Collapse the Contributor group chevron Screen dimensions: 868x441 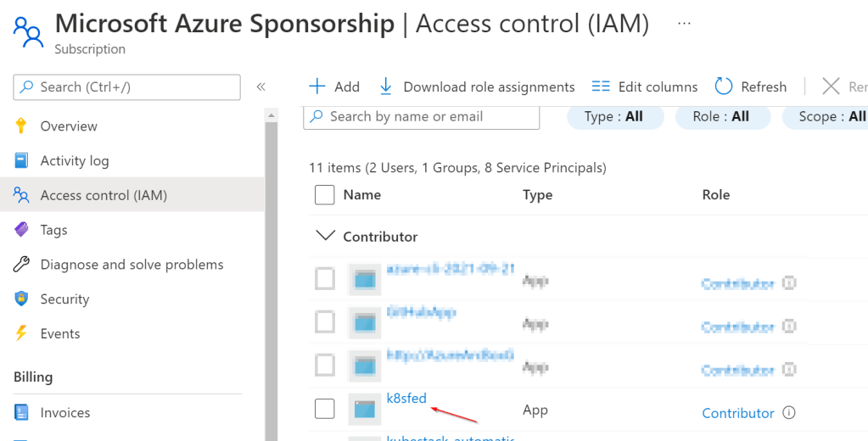pos(324,237)
